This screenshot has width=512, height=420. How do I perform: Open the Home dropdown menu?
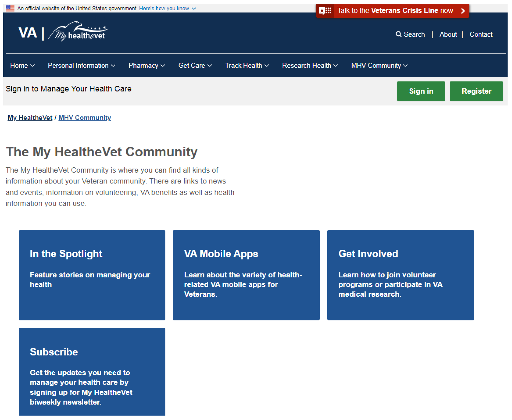coord(22,66)
